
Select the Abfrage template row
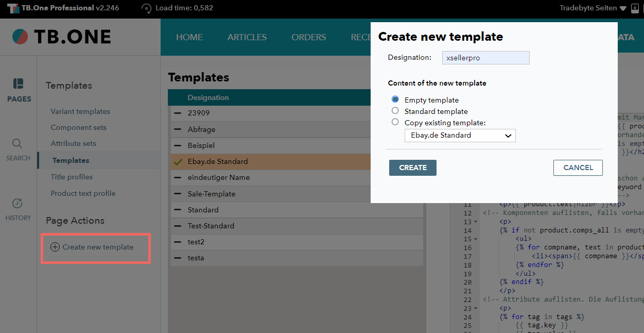point(297,129)
